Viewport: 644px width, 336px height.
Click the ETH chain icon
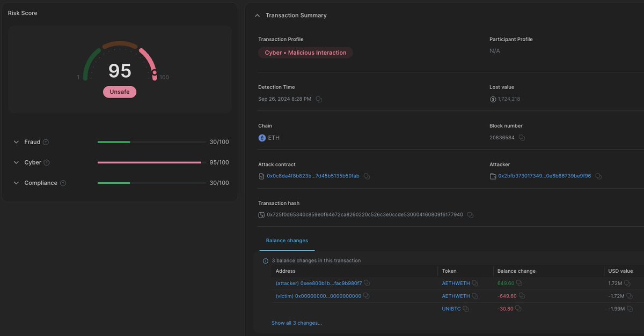(x=260, y=137)
